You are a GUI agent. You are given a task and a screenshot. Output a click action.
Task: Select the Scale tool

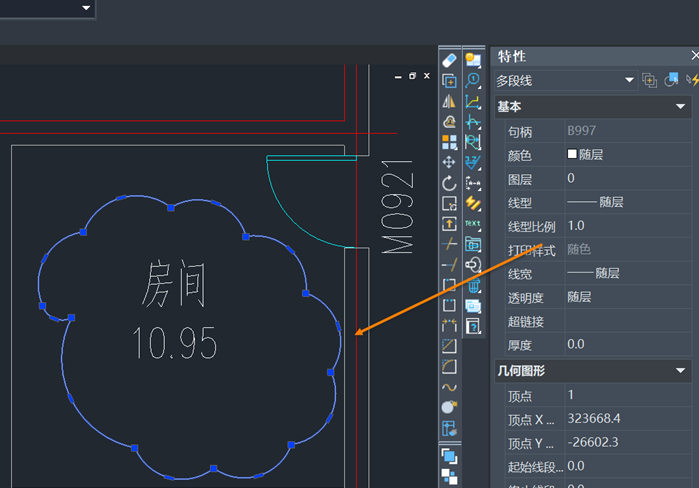(x=449, y=203)
